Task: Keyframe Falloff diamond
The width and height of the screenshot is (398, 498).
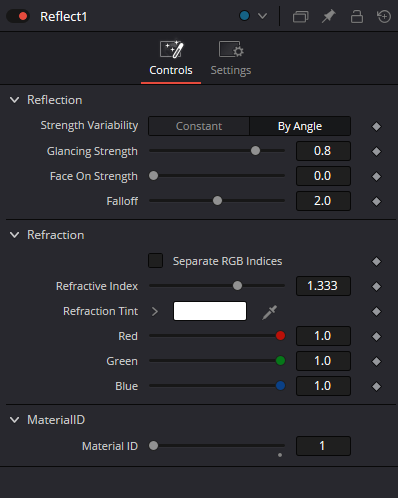Action: [x=376, y=201]
